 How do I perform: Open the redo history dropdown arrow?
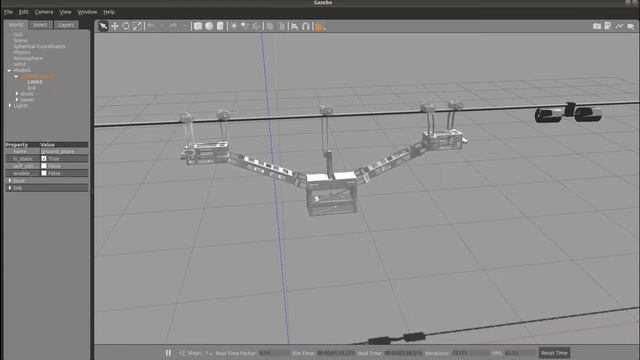click(184, 26)
